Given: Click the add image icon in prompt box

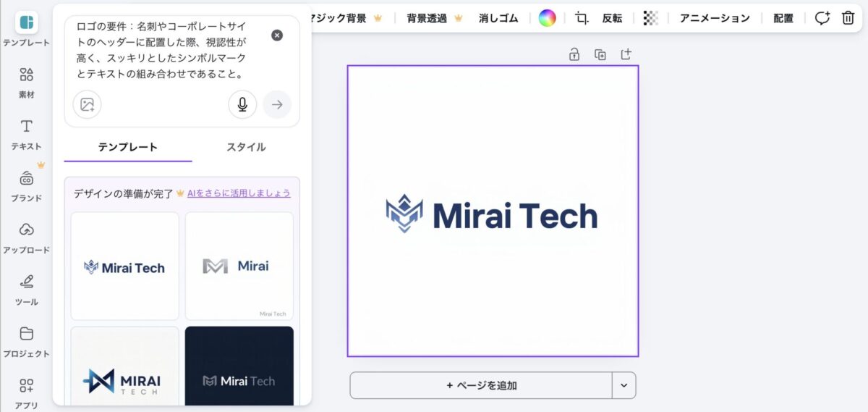Looking at the screenshot, I should click(88, 105).
